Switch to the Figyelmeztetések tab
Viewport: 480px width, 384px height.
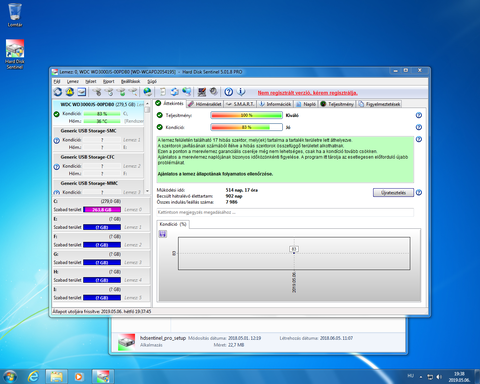379,104
